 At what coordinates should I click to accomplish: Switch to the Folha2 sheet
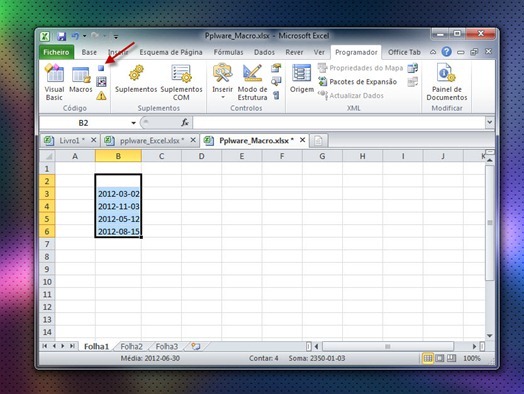(x=131, y=346)
